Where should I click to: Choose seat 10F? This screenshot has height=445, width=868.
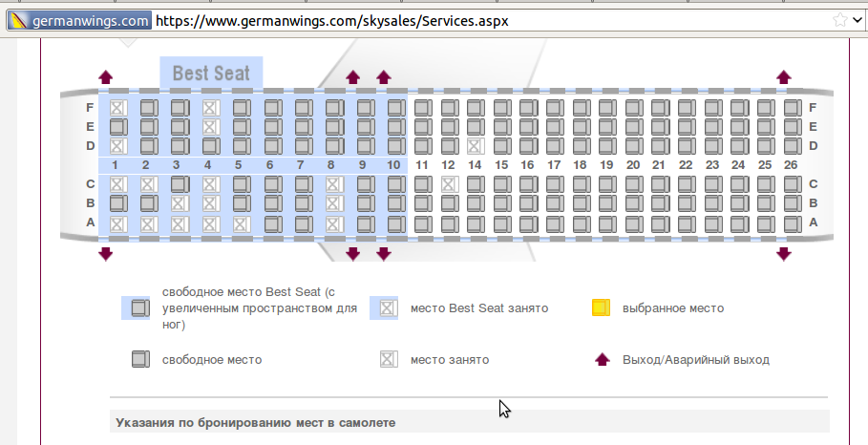(x=396, y=107)
